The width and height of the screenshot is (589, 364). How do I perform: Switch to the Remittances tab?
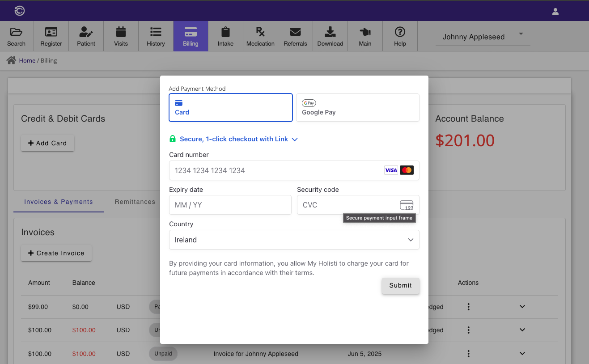[x=135, y=202]
